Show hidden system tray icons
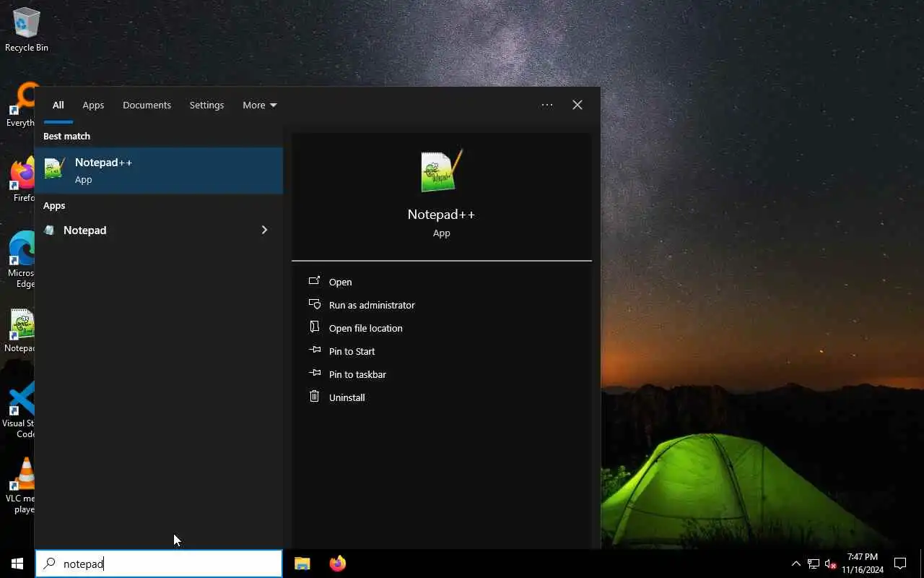The image size is (924, 578). tap(796, 564)
